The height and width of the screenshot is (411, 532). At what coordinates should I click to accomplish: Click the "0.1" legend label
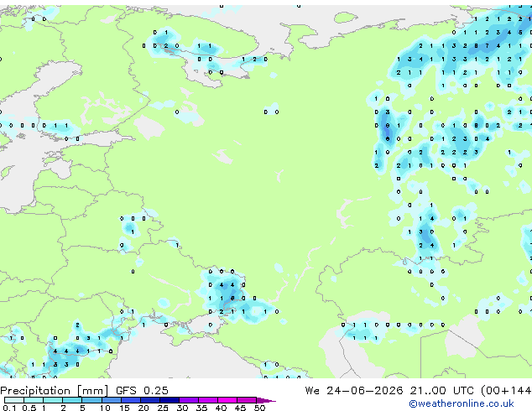pyautogui.click(x=9, y=408)
